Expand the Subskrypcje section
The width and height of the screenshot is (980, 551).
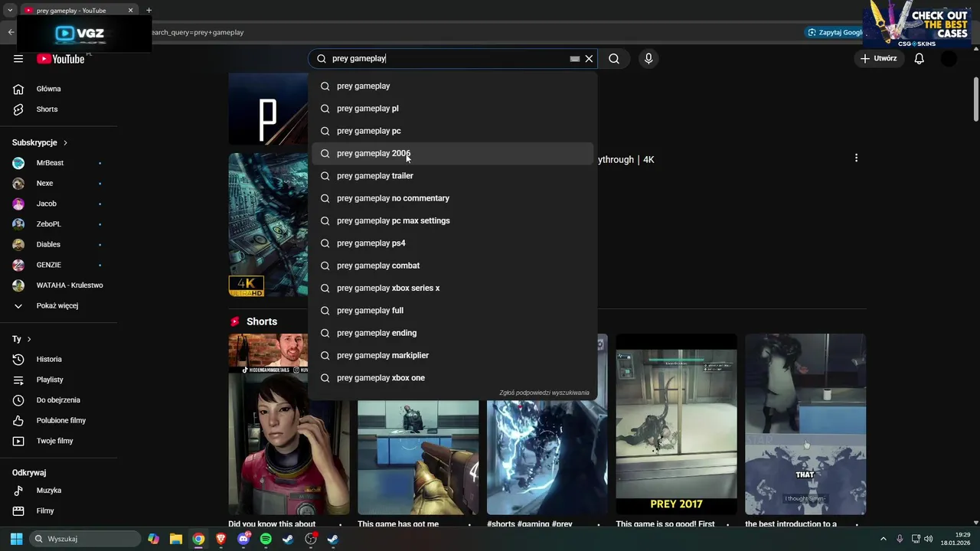[x=40, y=142]
